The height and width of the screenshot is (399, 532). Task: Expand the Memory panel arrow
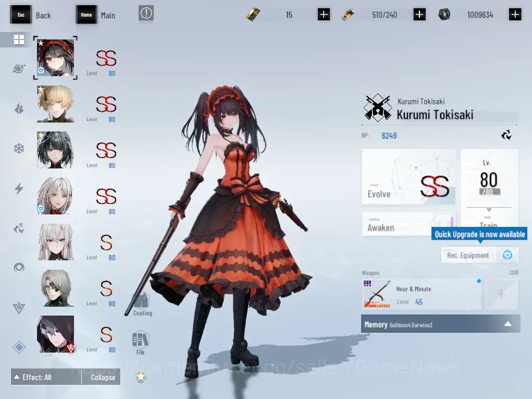pyautogui.click(x=508, y=324)
